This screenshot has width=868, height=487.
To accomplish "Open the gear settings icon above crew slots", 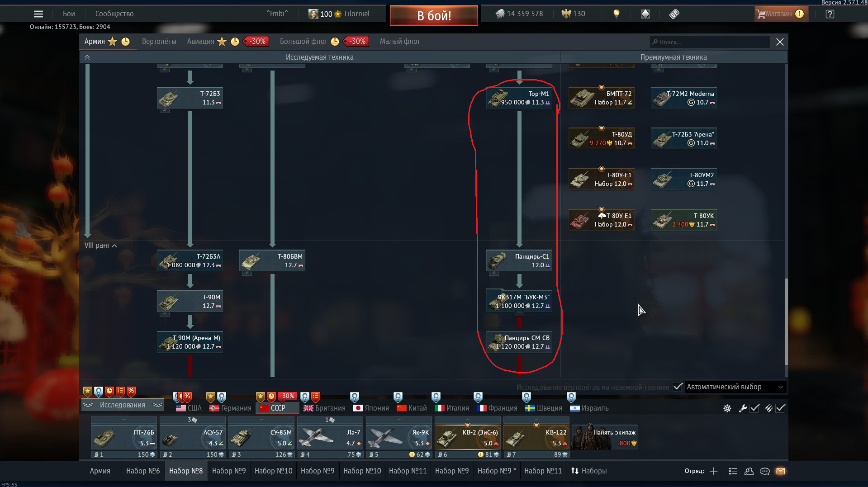I will [727, 408].
